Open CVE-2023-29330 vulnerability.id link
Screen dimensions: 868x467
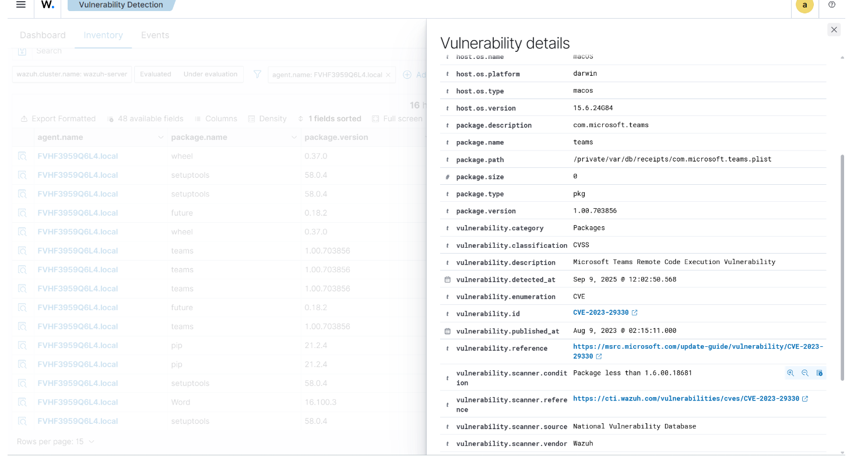click(x=601, y=312)
